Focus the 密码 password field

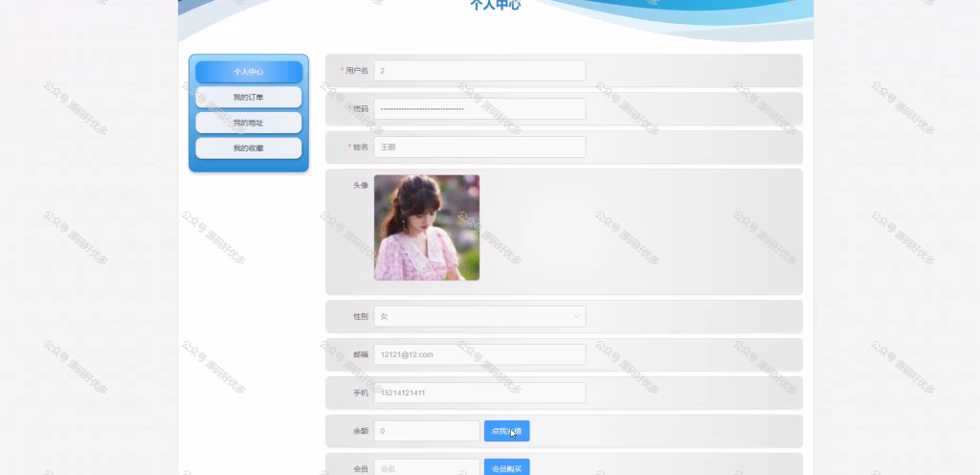(x=479, y=109)
